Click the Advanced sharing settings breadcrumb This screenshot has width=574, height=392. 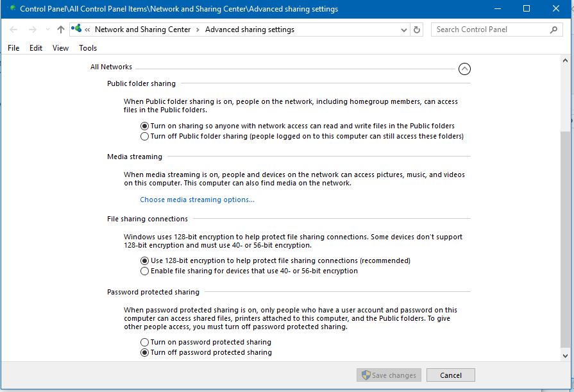click(249, 30)
